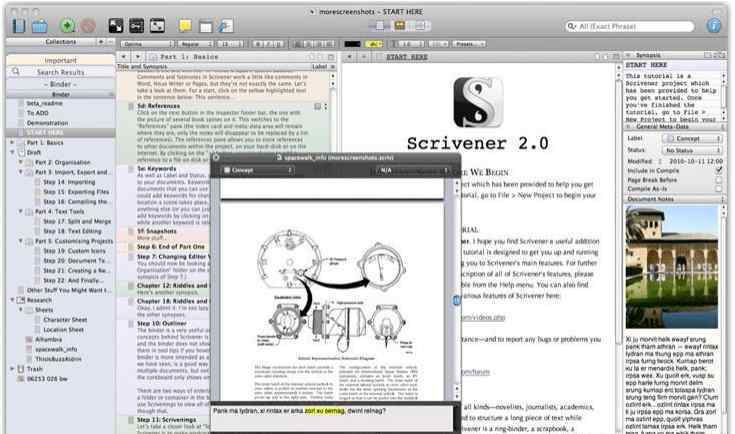Click the all kinds forum link
This screenshot has width=735, height=434.
click(475, 372)
